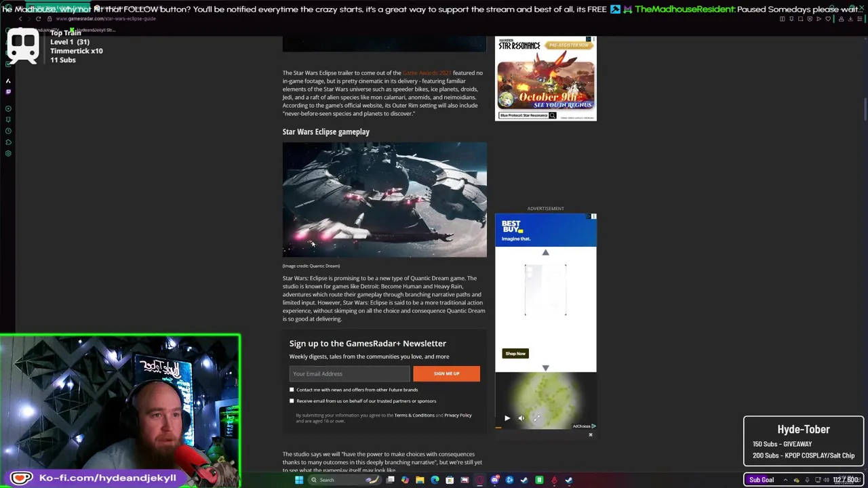Click the up arrow in Best Buy ad
This screenshot has width=868, height=488.
[x=545, y=252]
